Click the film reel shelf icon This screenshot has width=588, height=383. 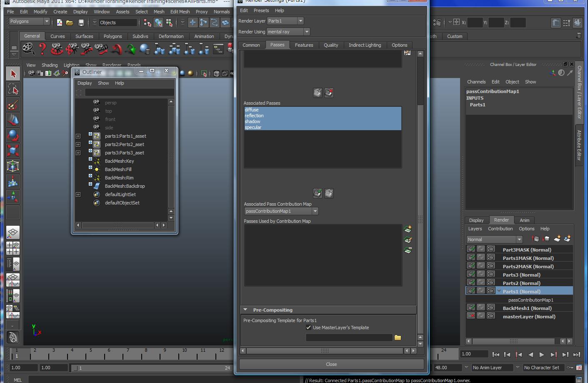point(28,49)
